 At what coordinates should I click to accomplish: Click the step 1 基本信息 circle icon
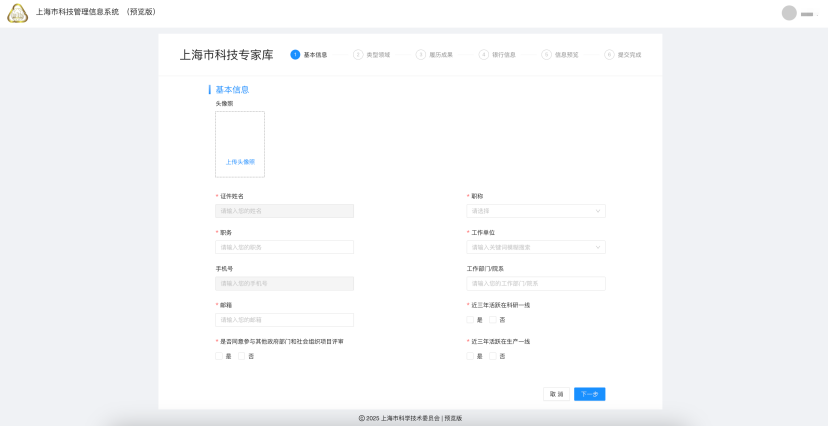[x=295, y=55]
